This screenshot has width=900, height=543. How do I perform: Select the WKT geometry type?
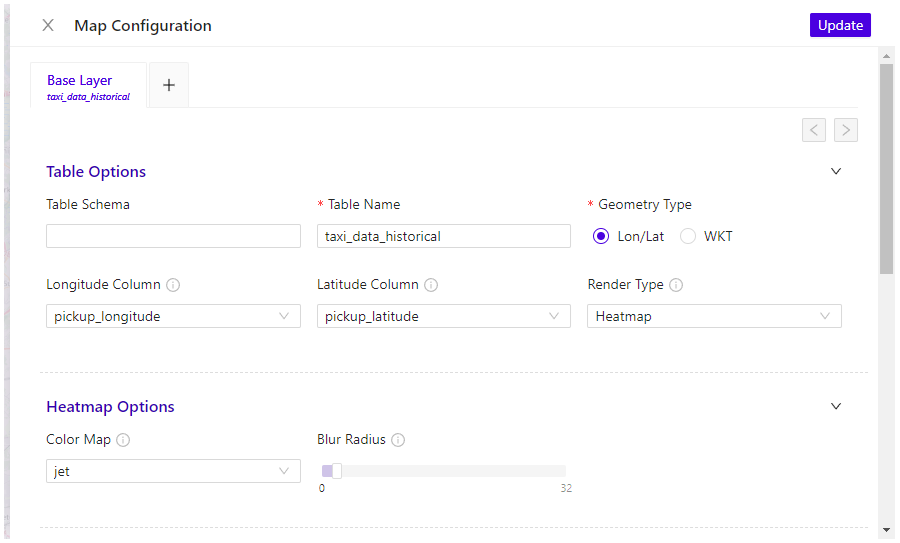point(688,236)
